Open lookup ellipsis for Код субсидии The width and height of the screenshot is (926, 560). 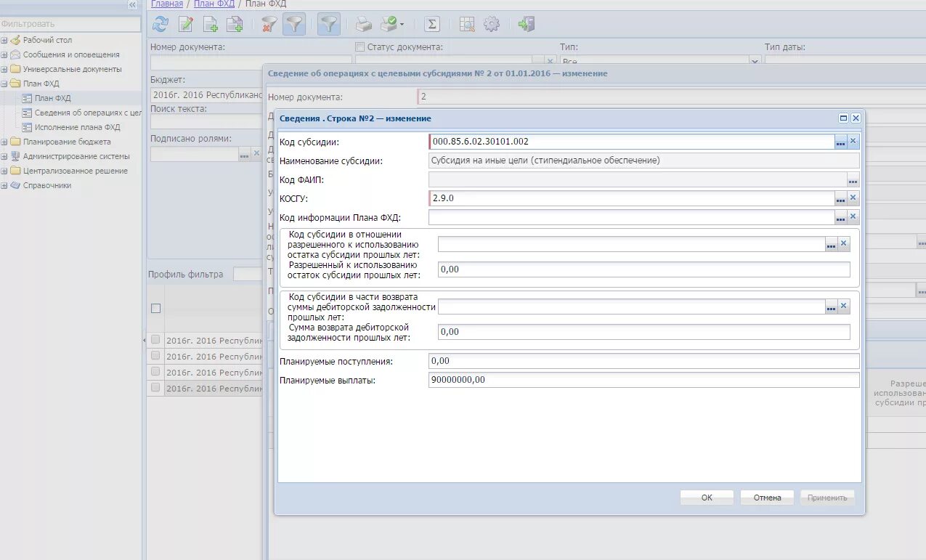pos(840,142)
